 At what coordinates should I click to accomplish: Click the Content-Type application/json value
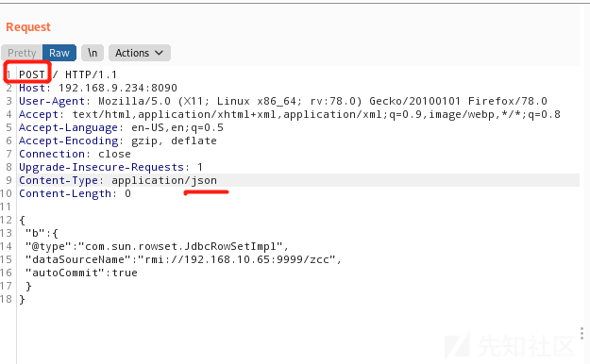pyautogui.click(x=164, y=180)
